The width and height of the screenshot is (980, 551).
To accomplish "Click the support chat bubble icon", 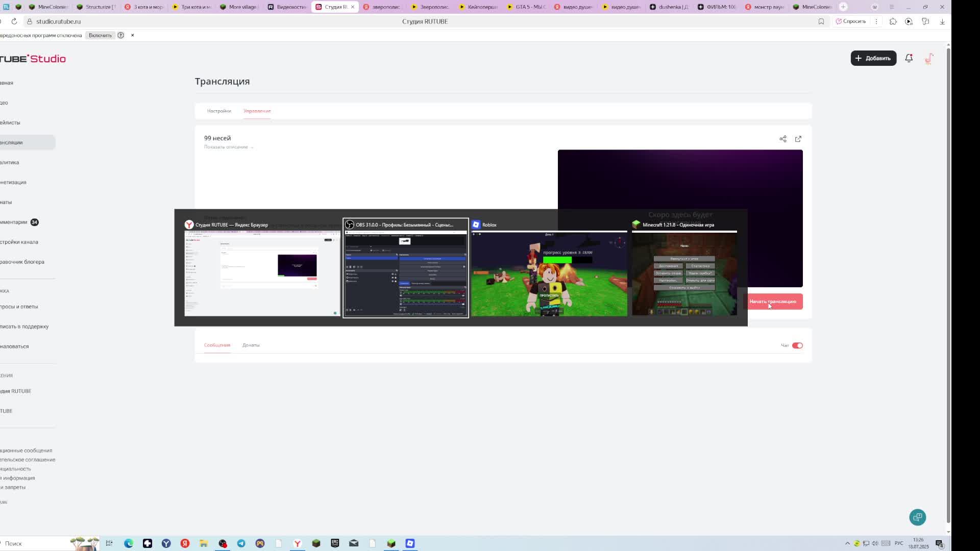I will pyautogui.click(x=917, y=517).
